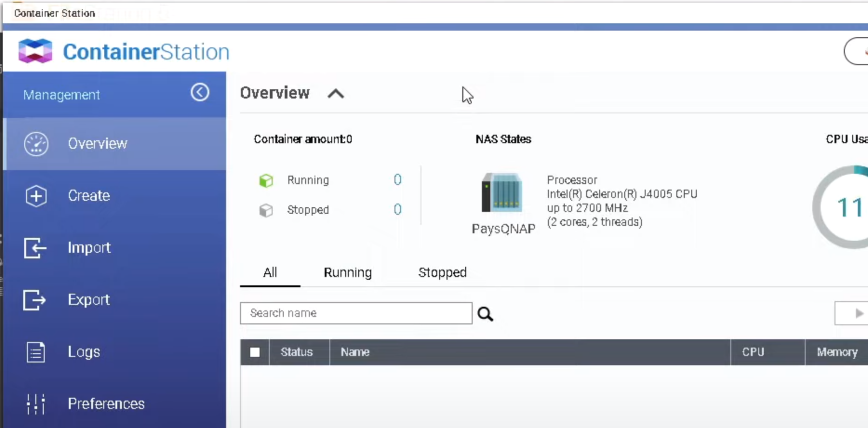The image size is (868, 428).
Task: Click the Container Station logo icon
Action: pos(35,51)
